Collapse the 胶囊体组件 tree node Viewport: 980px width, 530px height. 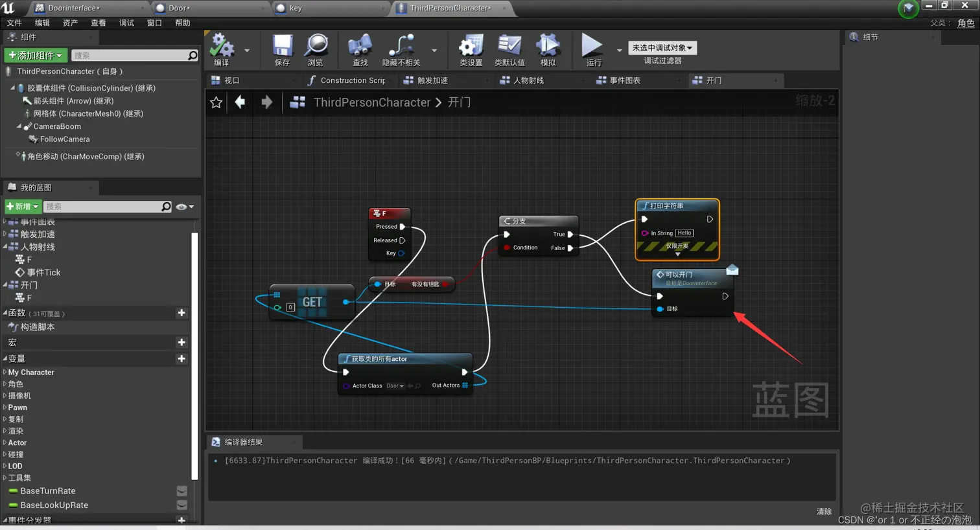click(12, 87)
